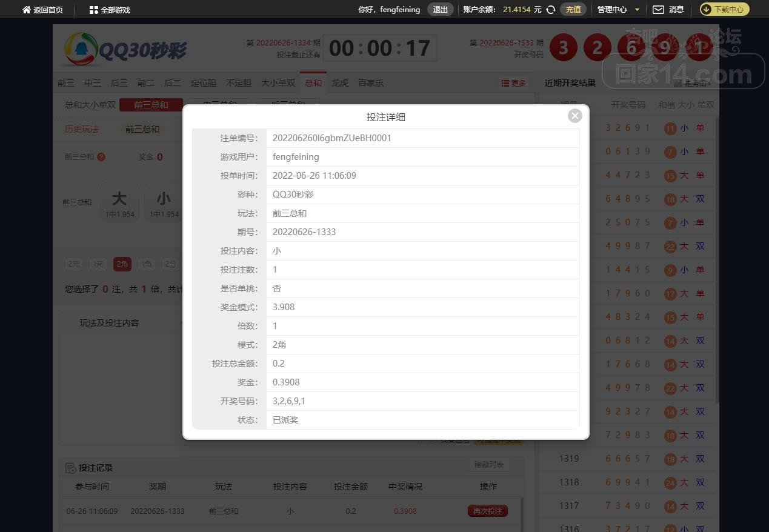Select the 2角 amount mode

tap(122, 264)
